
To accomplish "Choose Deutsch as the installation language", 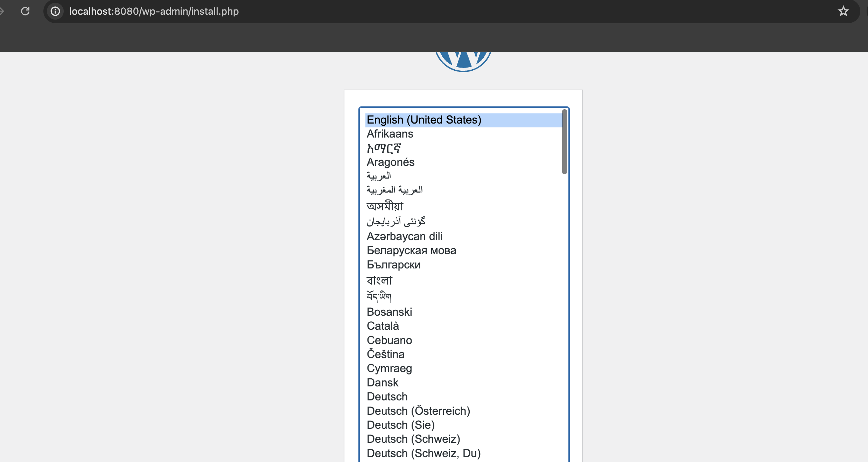I will click(x=387, y=397).
